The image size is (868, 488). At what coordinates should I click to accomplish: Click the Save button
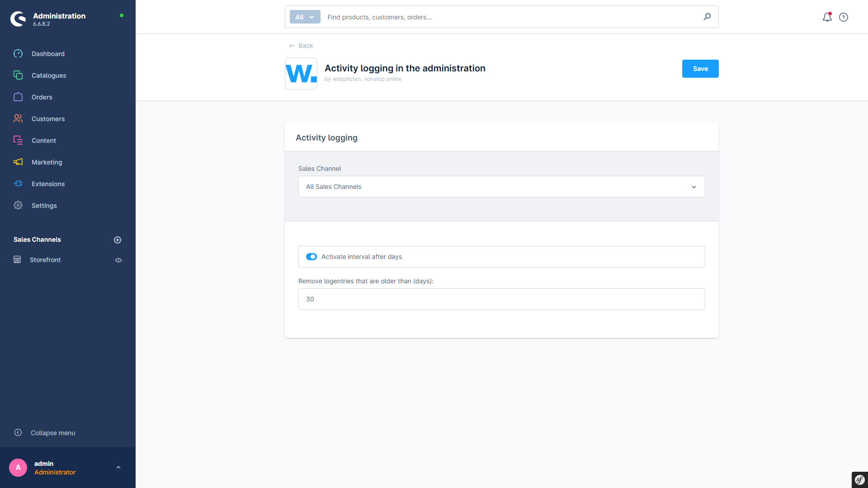tap(700, 69)
